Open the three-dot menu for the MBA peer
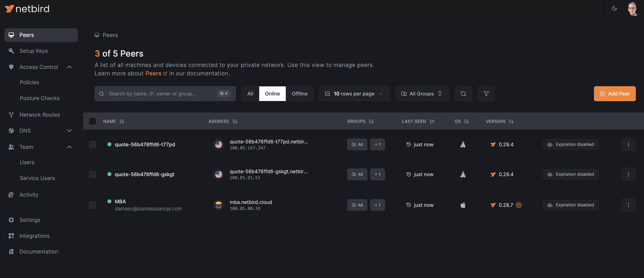Screen dimensions: 644x278 [x=628, y=205]
